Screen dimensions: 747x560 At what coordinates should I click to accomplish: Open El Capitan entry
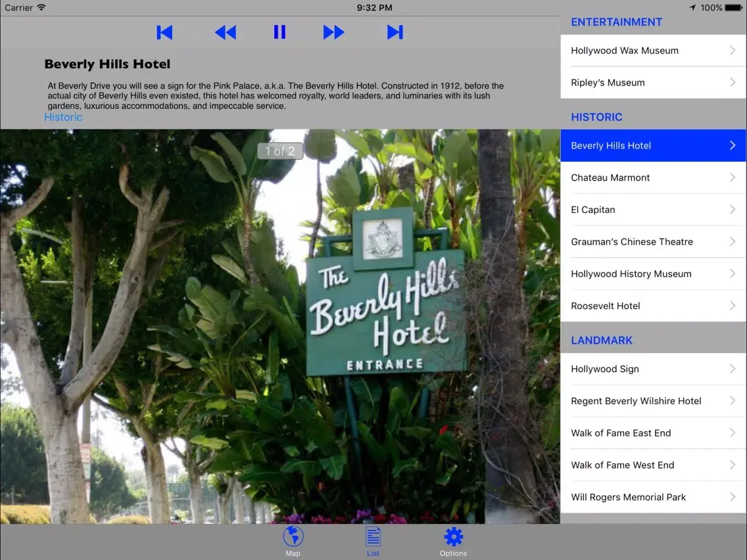[653, 210]
